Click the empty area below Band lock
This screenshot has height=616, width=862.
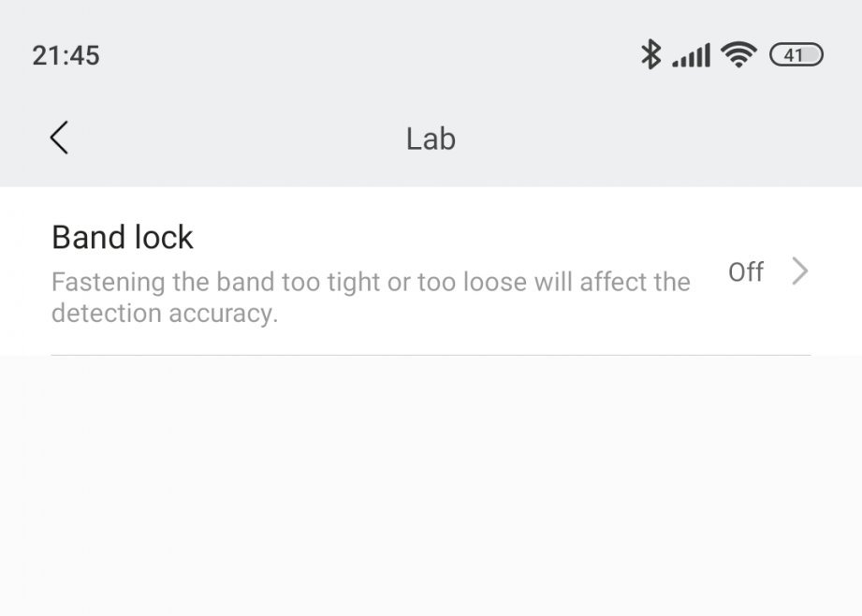click(x=431, y=487)
